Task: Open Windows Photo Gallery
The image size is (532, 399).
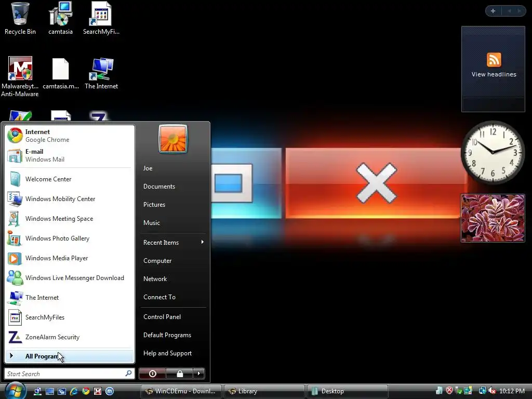Action: point(70,238)
